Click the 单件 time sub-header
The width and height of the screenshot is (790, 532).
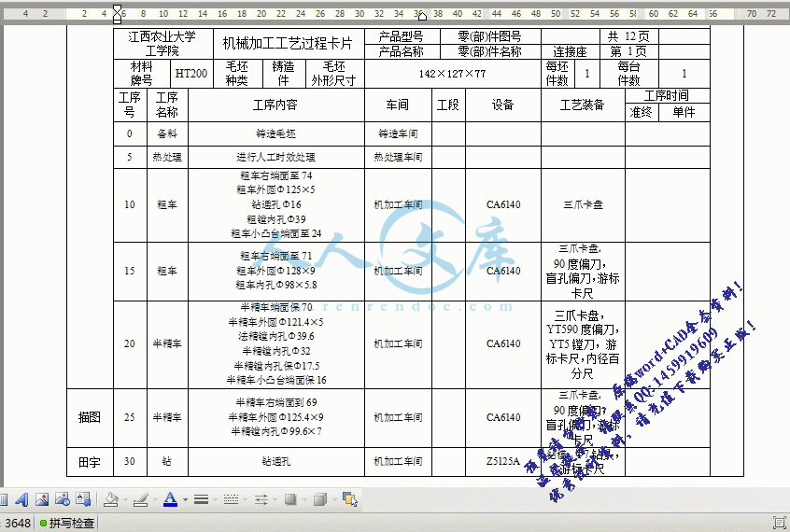[684, 112]
